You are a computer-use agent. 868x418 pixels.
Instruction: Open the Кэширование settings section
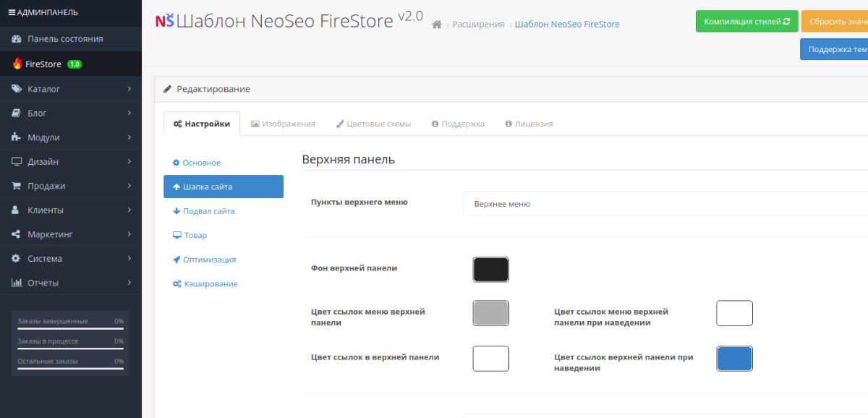coord(224,283)
